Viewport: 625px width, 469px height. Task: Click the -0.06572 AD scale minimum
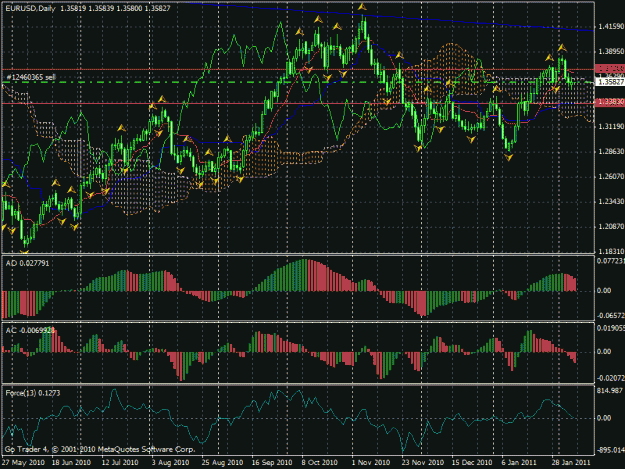pyautogui.click(x=611, y=316)
